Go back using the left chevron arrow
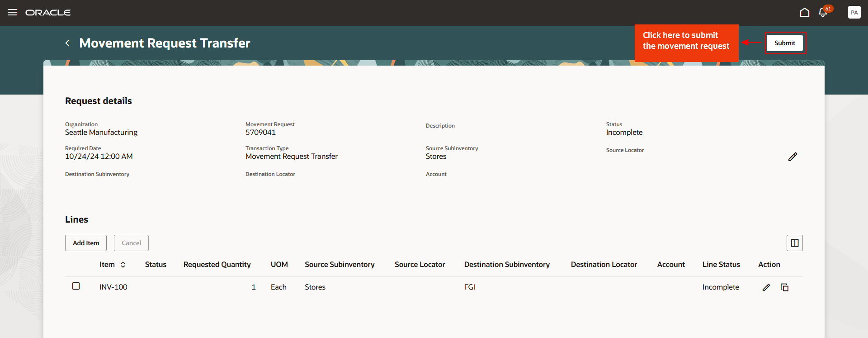This screenshot has height=338, width=868. pos(67,43)
